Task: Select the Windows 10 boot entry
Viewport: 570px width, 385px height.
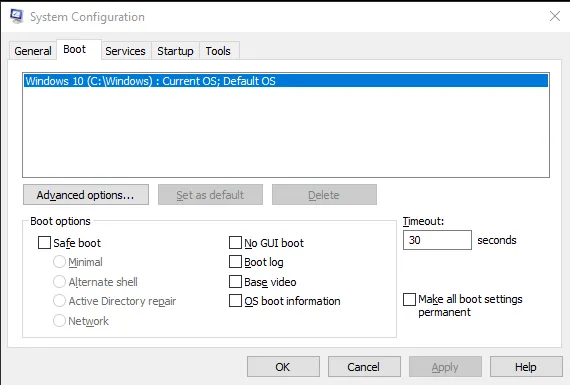Action: 286,81
